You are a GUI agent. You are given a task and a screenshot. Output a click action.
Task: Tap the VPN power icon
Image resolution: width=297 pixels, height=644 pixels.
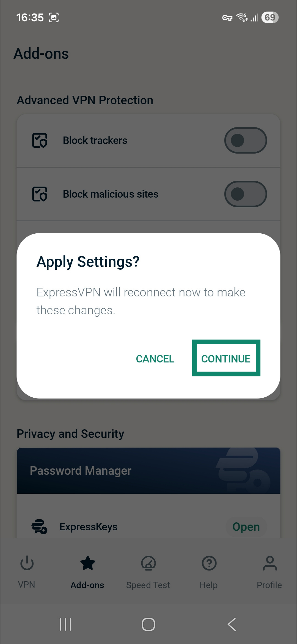point(27,563)
